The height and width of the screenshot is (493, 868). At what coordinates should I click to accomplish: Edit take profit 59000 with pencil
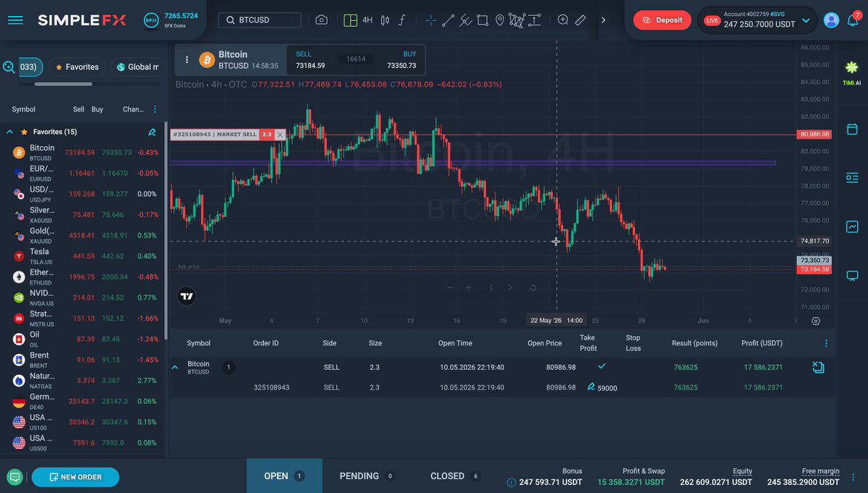click(591, 387)
